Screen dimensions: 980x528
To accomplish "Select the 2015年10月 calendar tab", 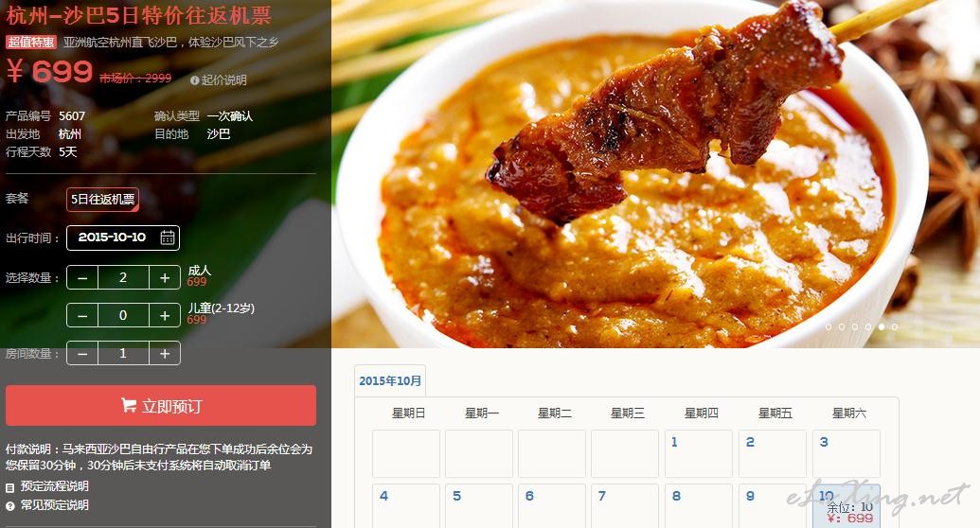I will [390, 380].
